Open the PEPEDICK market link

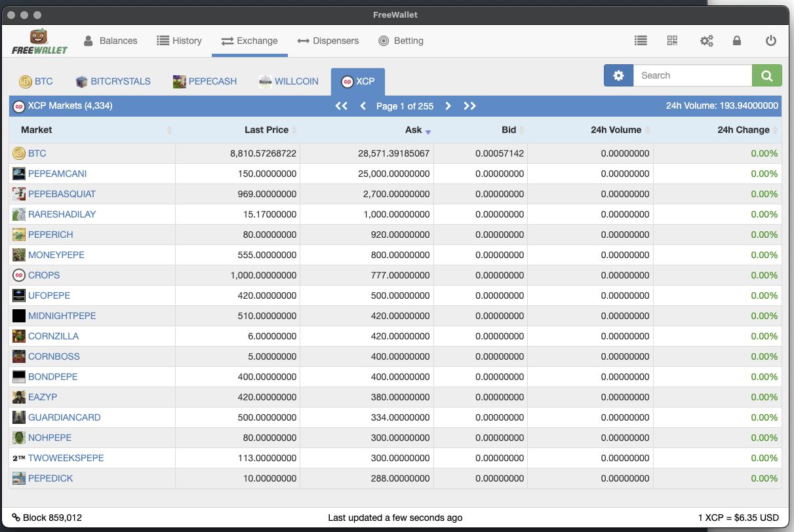point(50,478)
